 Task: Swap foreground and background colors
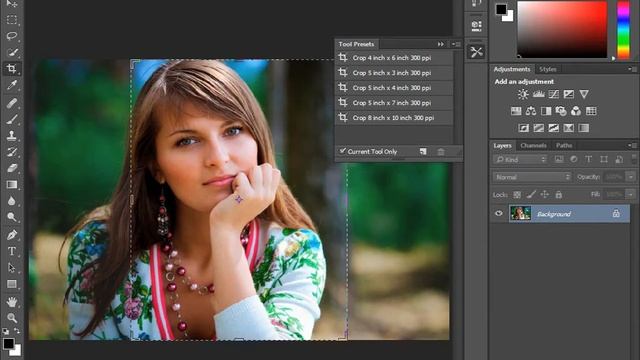pos(17,331)
